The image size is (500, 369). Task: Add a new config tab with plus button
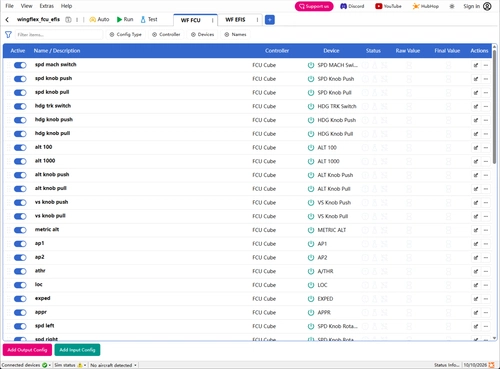tap(270, 20)
